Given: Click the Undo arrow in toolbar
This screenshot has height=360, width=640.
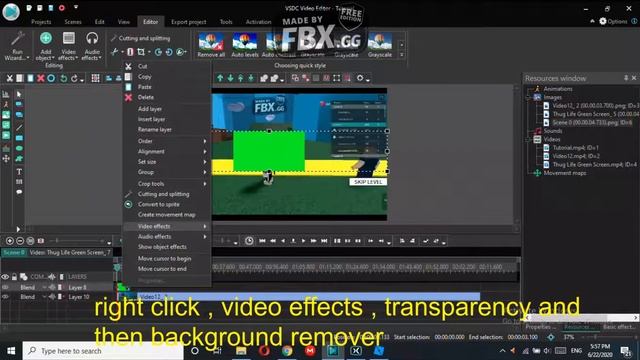Looking at the screenshot, I should 64,78.
